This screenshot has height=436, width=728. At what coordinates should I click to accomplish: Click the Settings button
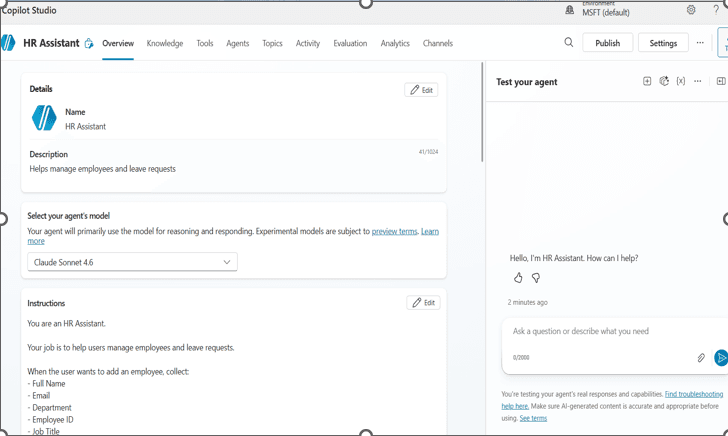[663, 43]
